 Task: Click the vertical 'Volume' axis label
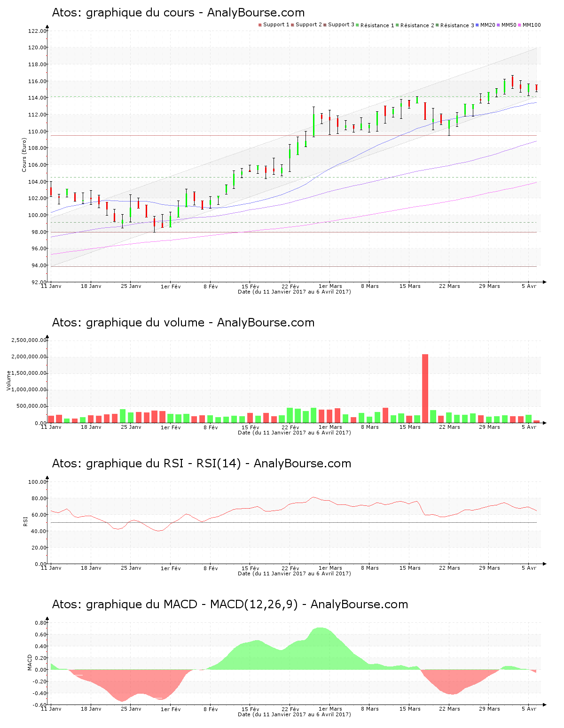click(x=8, y=380)
